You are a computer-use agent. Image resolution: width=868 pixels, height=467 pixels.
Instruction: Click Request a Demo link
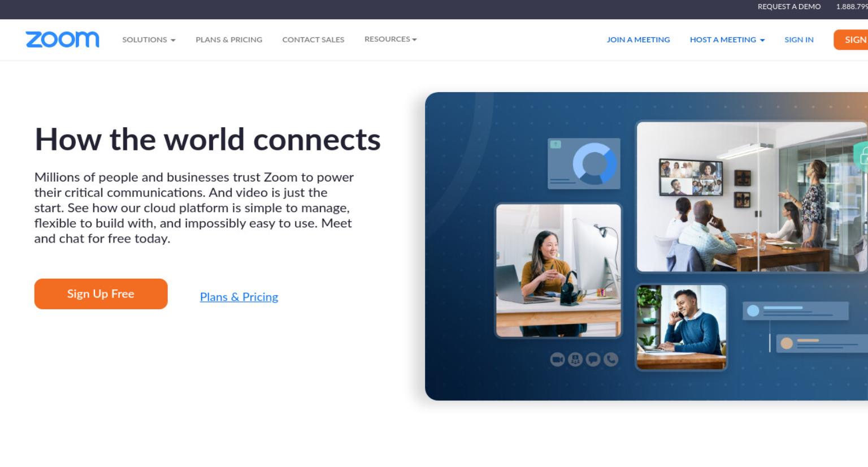coord(789,7)
